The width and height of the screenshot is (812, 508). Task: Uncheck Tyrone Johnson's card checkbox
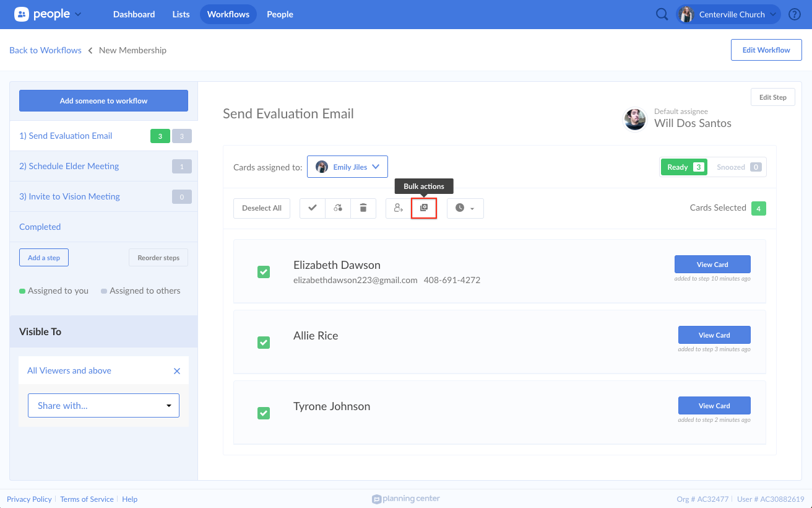264,413
